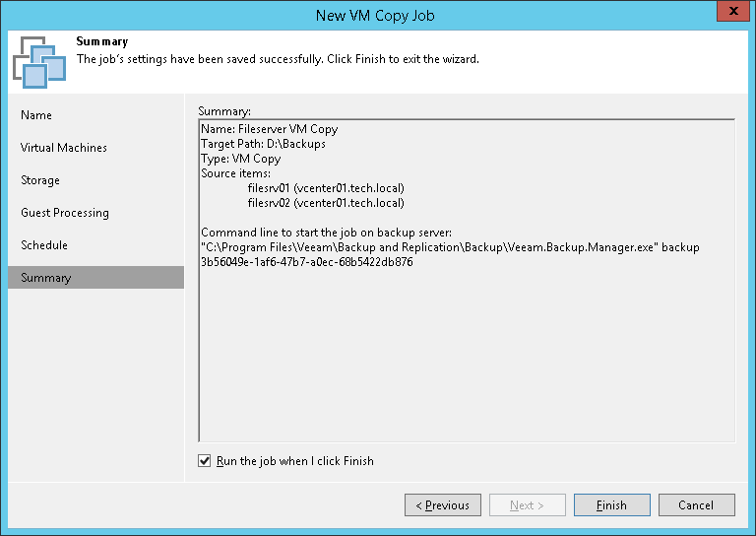Close the New VM Copy Job window
This screenshot has width=756, height=536.
pos(730,12)
